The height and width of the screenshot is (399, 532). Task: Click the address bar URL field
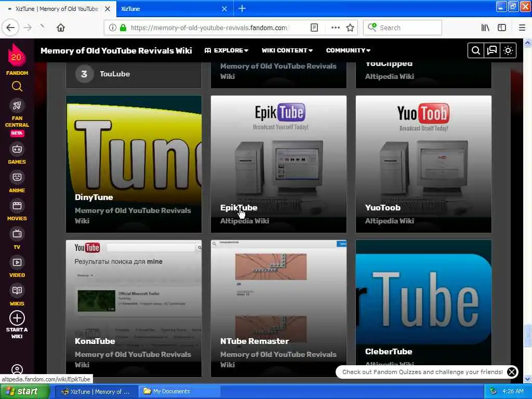tap(209, 28)
